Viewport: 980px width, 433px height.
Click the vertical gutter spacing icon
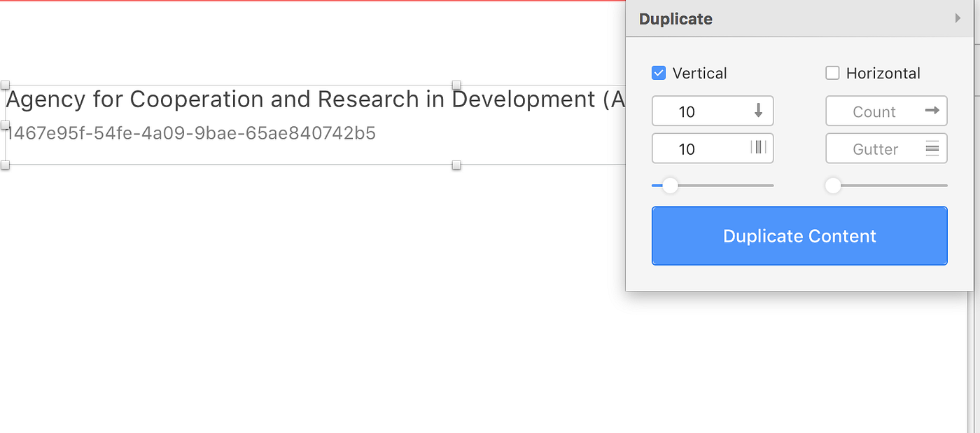pos(760,148)
